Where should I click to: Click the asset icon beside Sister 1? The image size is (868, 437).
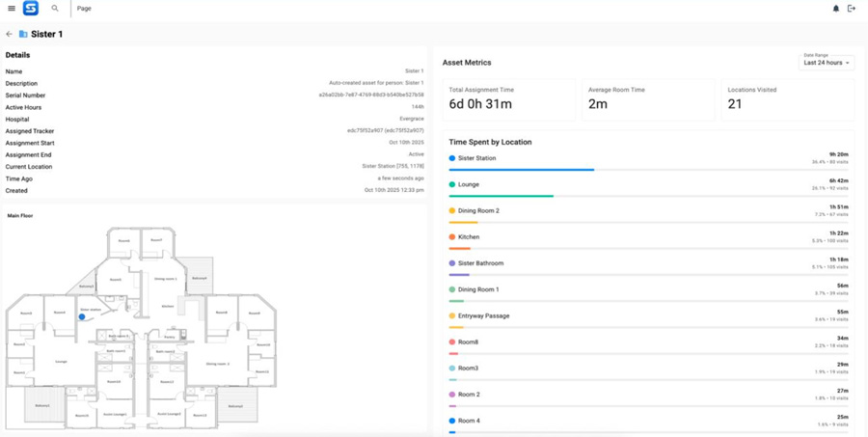click(23, 34)
